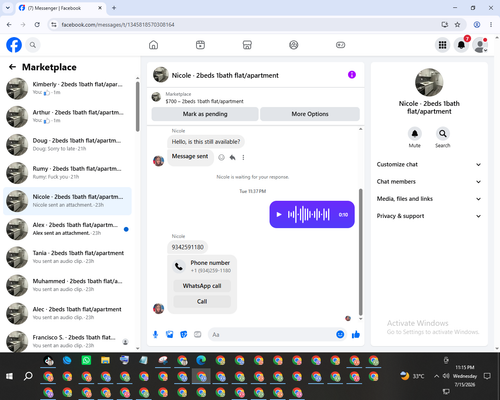Choose a GIF icon in composer
The image size is (500, 400).
click(x=198, y=334)
